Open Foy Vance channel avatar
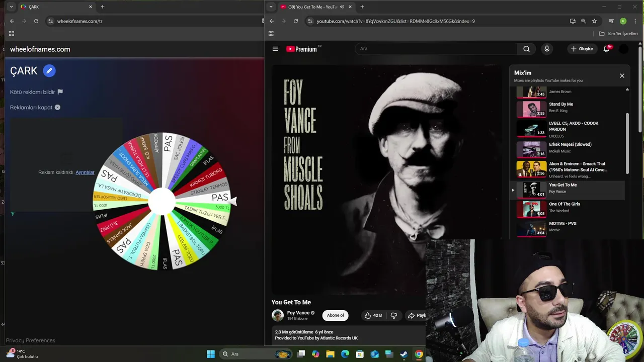 click(x=278, y=315)
